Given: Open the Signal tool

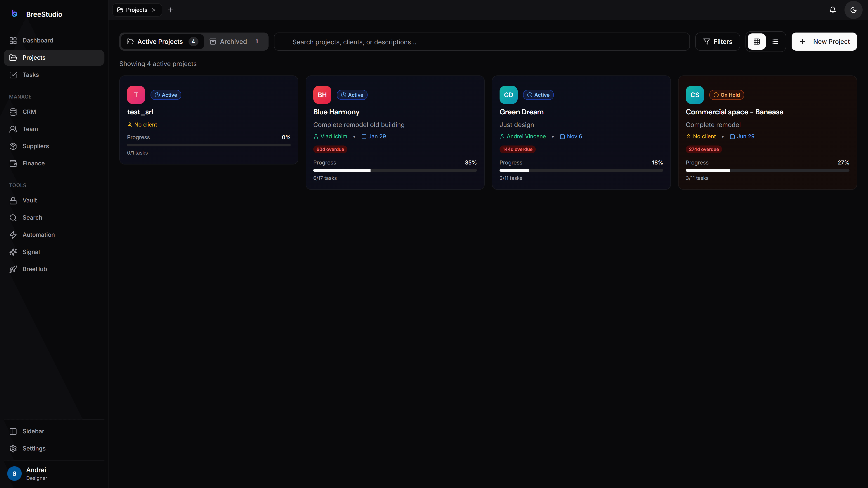Looking at the screenshot, I should point(54,252).
